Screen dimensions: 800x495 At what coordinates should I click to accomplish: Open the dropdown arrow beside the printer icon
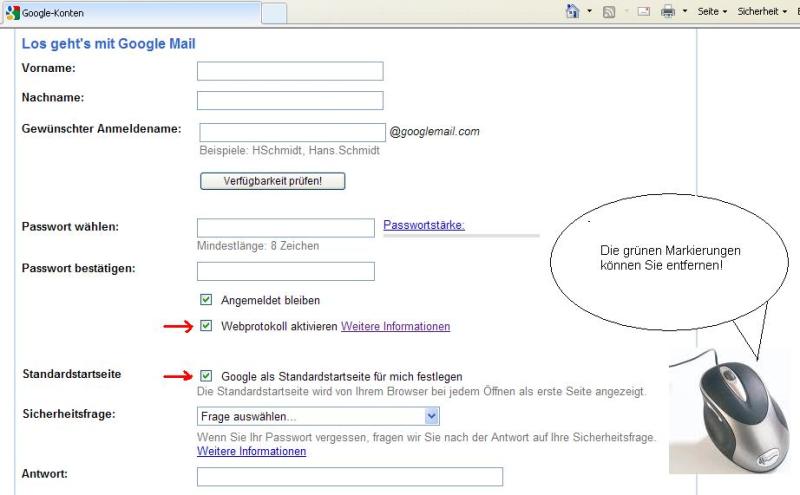pyautogui.click(x=684, y=12)
